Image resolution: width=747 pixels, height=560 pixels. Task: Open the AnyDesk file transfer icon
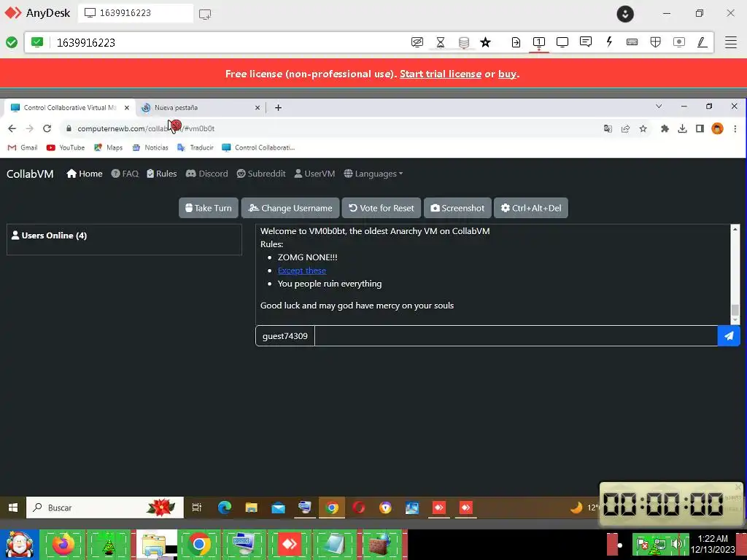click(x=516, y=42)
